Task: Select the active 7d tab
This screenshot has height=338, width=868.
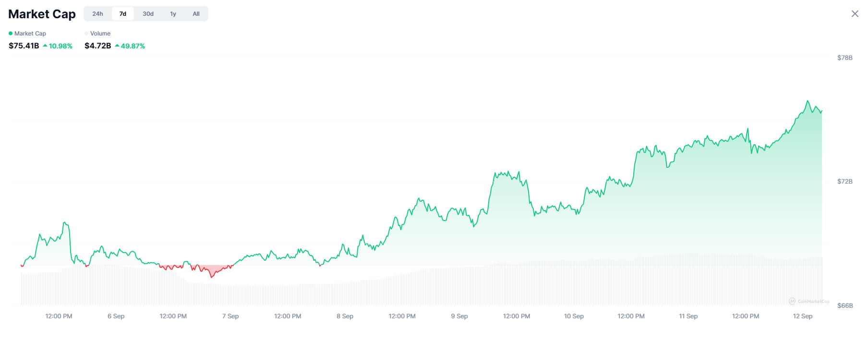Action: pyautogui.click(x=123, y=14)
